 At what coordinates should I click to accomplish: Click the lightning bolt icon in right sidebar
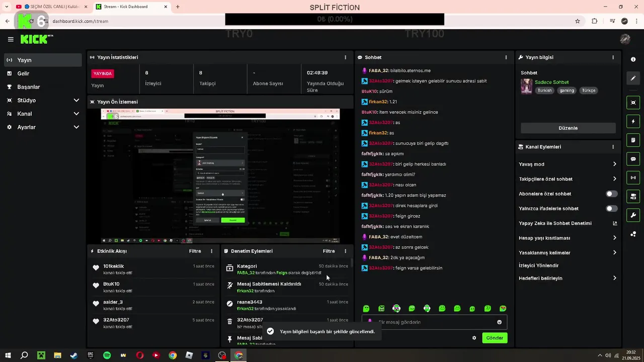[633, 121]
